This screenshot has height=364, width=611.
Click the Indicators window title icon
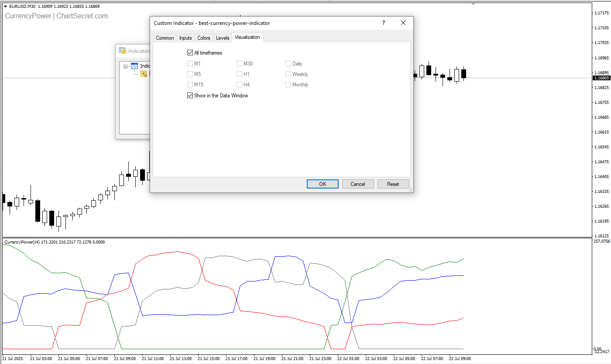click(123, 51)
